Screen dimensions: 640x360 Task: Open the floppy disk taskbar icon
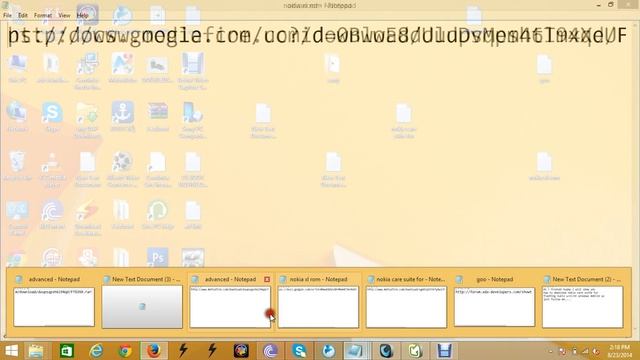(444, 351)
